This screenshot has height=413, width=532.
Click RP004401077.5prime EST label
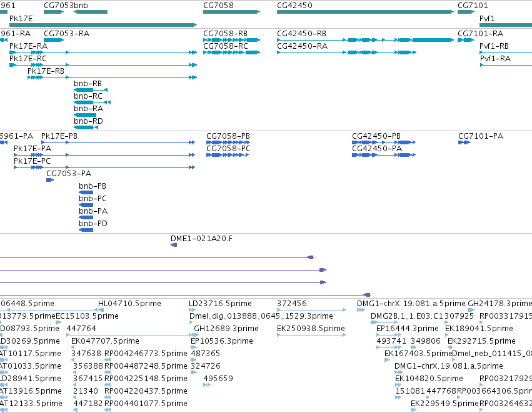click(146, 404)
